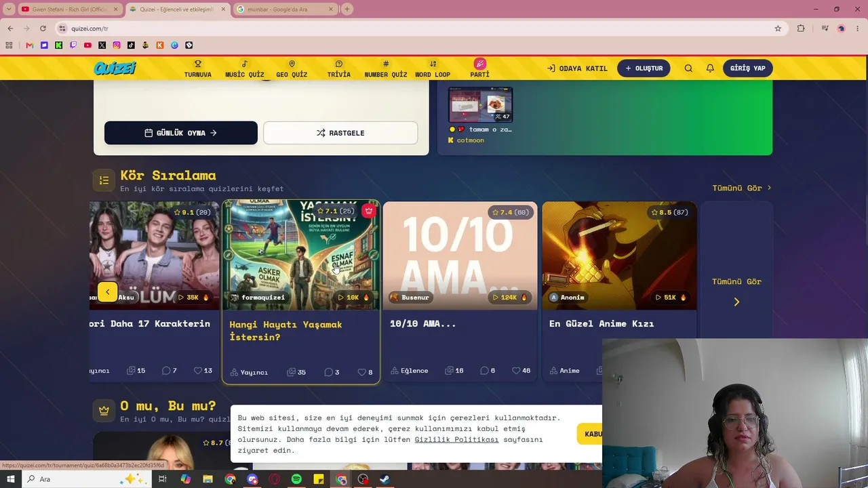
Task: Click the Eğlence category tag
Action: coord(409,371)
